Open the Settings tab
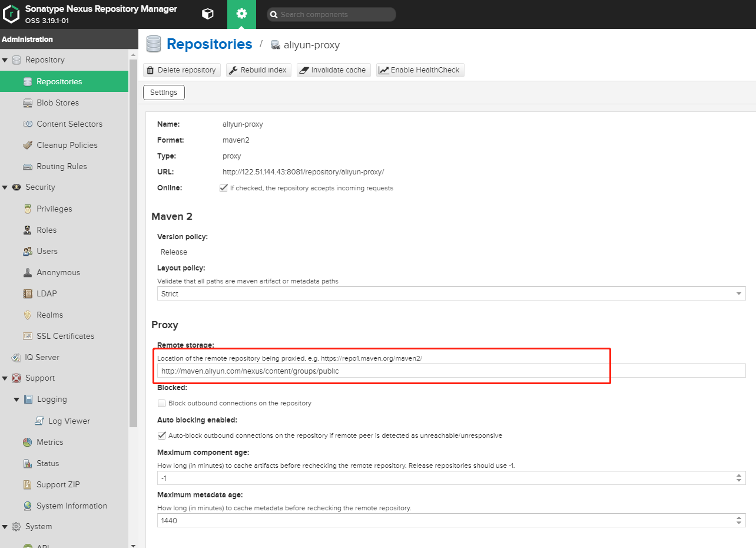The width and height of the screenshot is (756, 548). pyautogui.click(x=164, y=93)
